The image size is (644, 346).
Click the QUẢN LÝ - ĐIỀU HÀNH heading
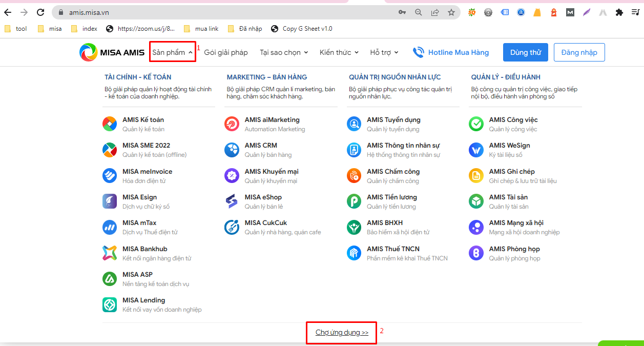click(506, 77)
